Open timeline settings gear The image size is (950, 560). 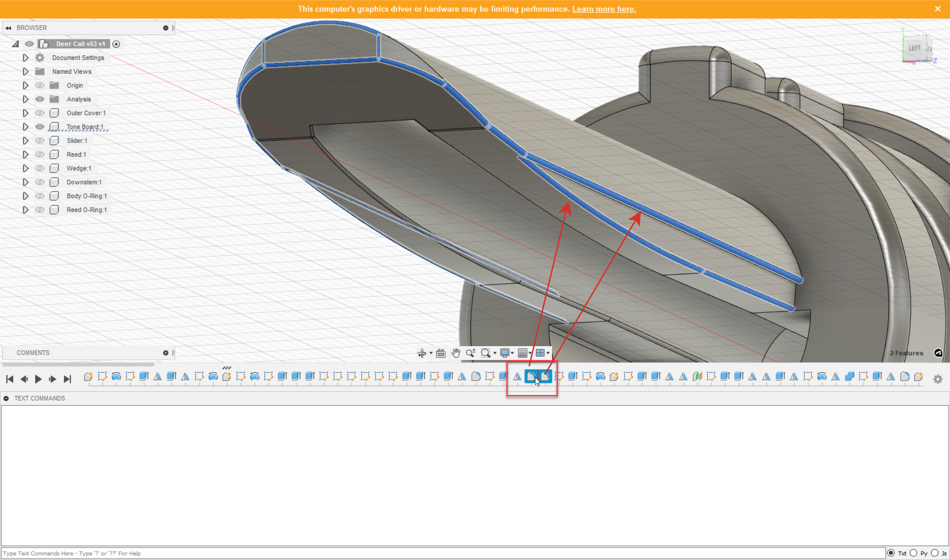pos(938,379)
